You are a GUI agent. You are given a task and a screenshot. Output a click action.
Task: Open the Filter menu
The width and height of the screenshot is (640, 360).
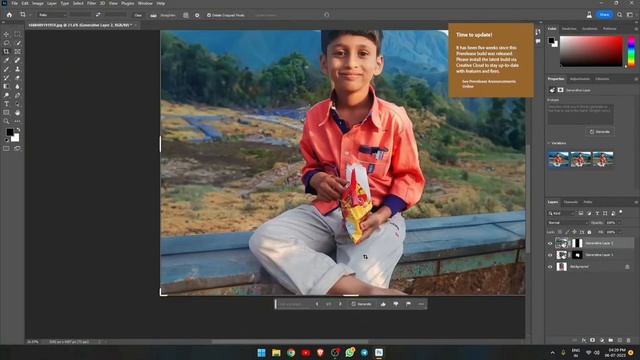91,3
